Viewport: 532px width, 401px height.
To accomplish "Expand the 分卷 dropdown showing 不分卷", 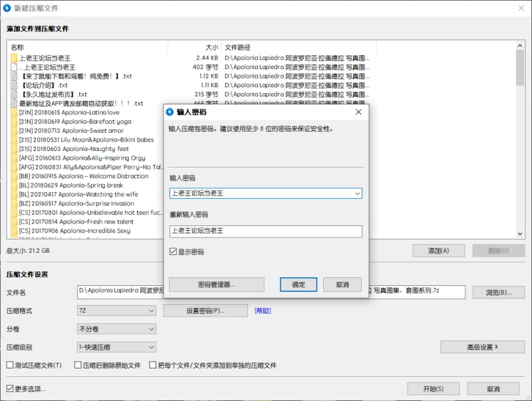I will coord(117,329).
